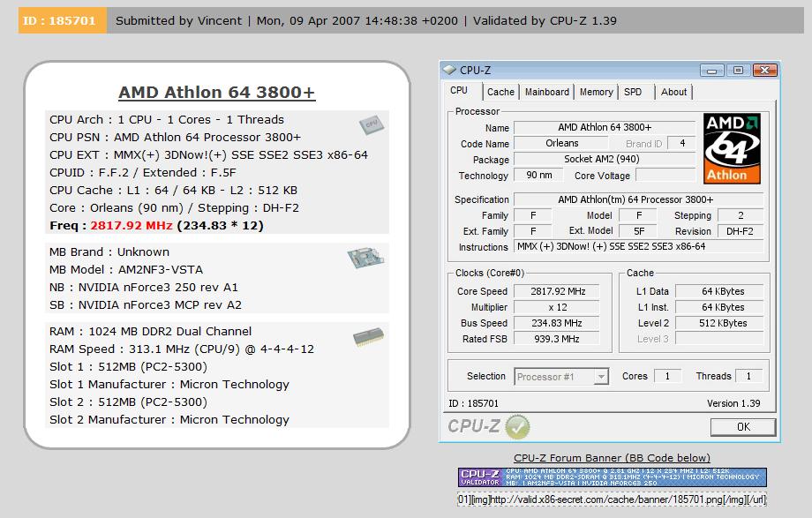Click the OK button in CPU-Z
Screen dimensions: 812x518
(743, 427)
